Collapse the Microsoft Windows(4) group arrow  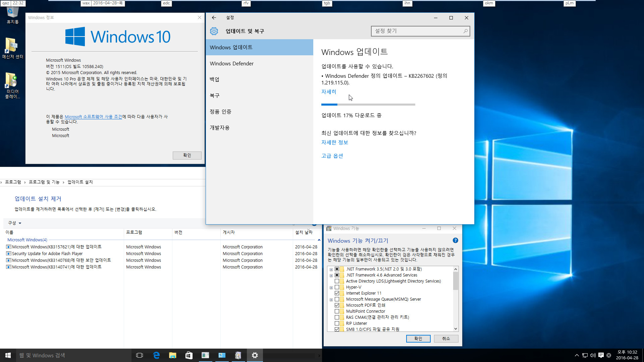[319, 240]
